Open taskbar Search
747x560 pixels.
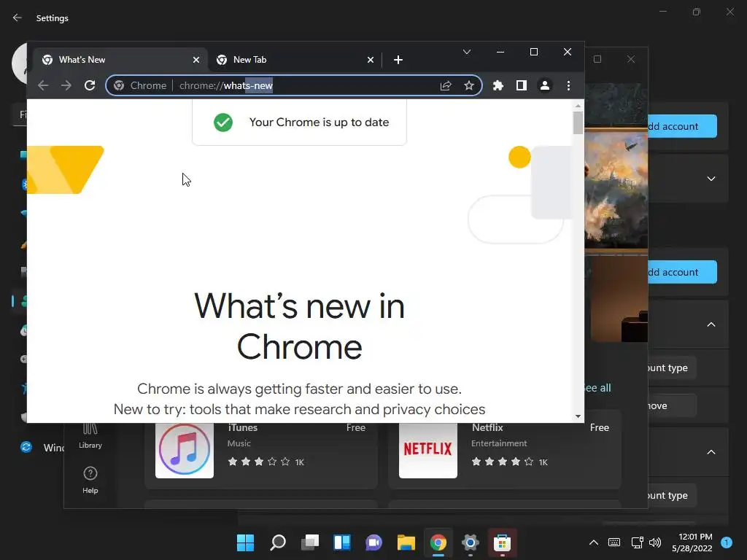[x=278, y=542]
